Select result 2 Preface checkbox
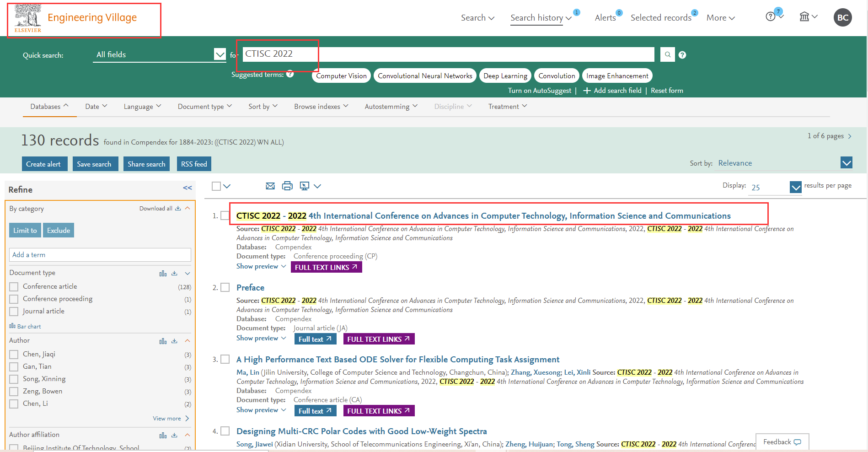 225,287
